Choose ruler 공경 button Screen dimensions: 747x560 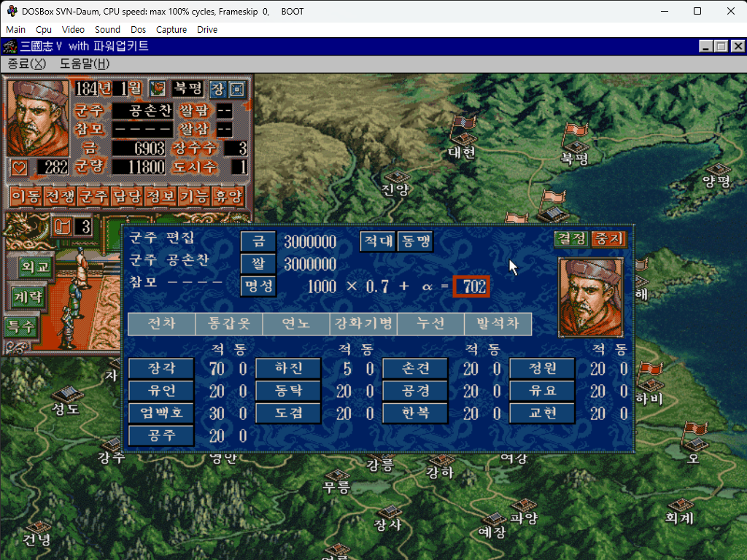pos(415,391)
